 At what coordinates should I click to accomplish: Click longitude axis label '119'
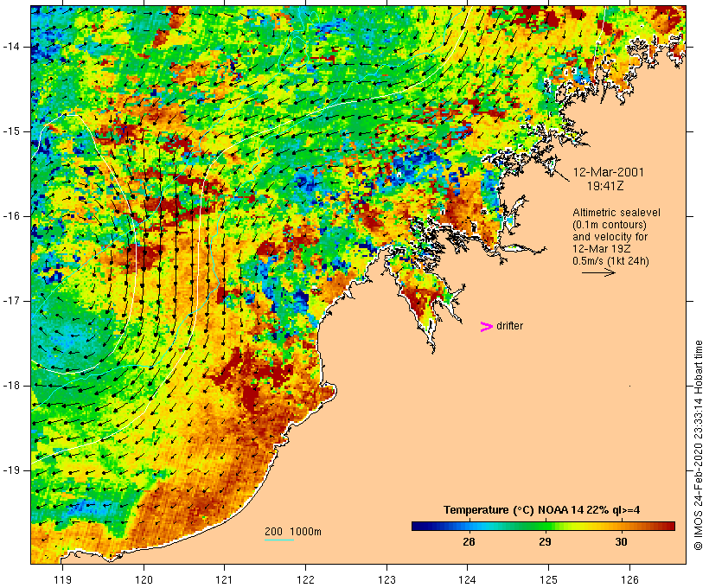(62, 579)
